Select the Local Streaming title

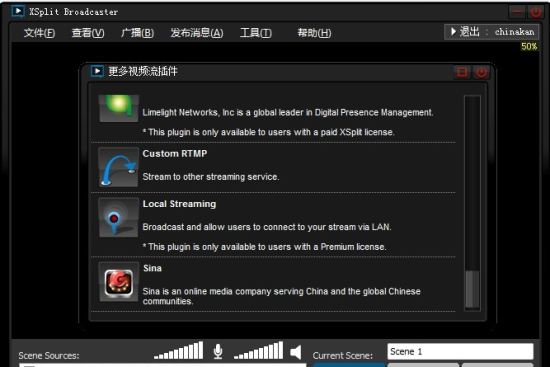coord(179,204)
